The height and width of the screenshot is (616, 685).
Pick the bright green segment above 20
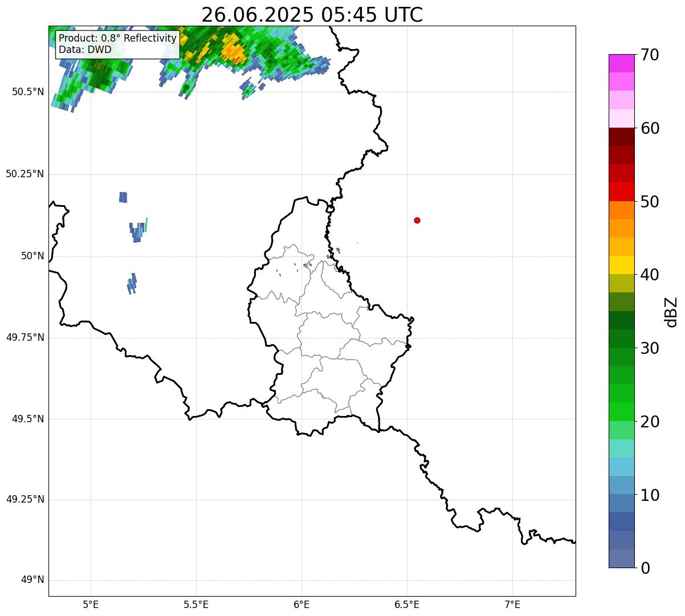[x=621, y=411]
